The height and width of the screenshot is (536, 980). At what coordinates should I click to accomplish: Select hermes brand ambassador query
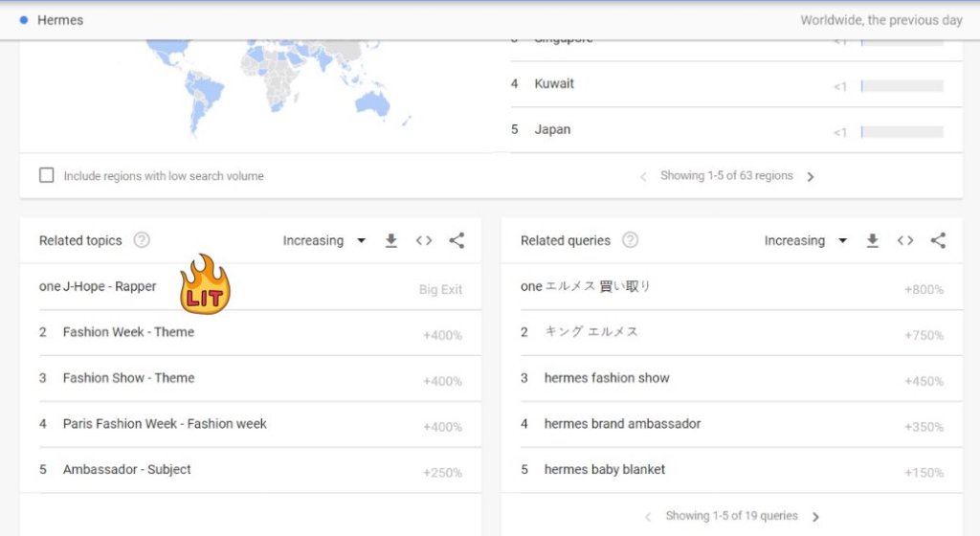point(622,424)
